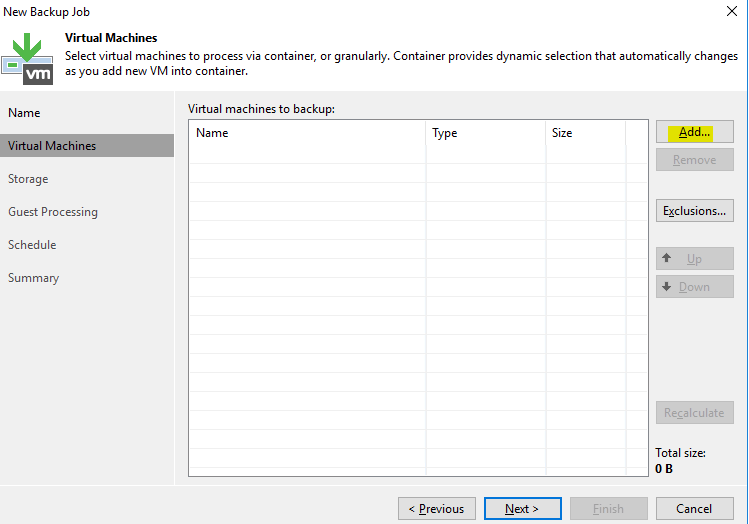Move selection Down with arrow button
This screenshot has height=524, width=749.
tap(694, 287)
